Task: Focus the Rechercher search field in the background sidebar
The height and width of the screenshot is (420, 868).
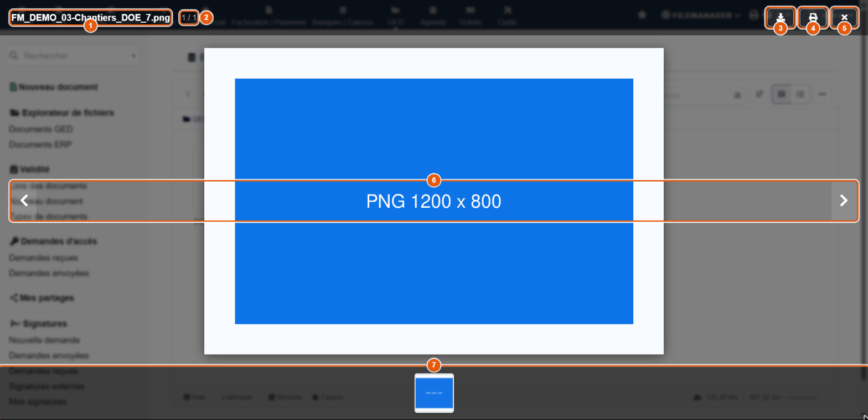Action: (x=73, y=56)
